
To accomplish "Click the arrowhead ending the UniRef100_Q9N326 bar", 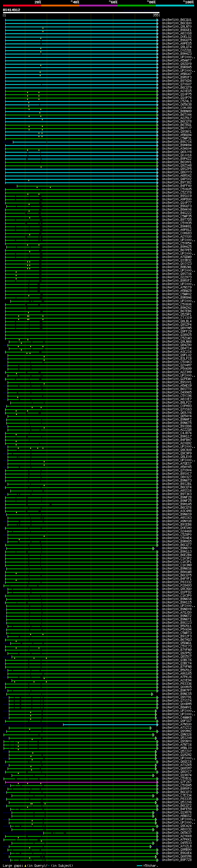I will tap(154, 735).
